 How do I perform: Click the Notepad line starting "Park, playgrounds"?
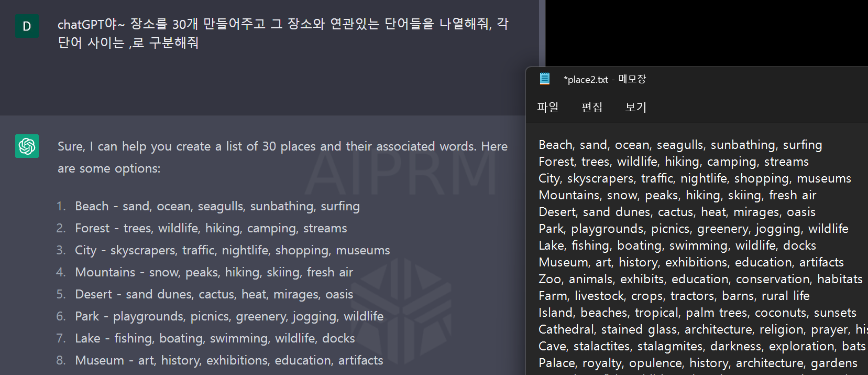[x=694, y=229]
